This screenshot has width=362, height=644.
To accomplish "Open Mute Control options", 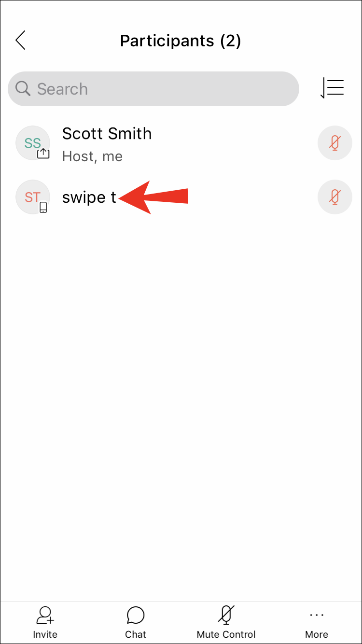I will [226, 623].
